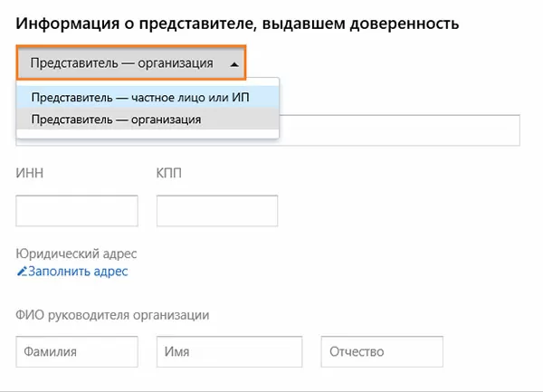
Task: Click the Информация о представителе heading
Action: pyautogui.click(x=136, y=24)
